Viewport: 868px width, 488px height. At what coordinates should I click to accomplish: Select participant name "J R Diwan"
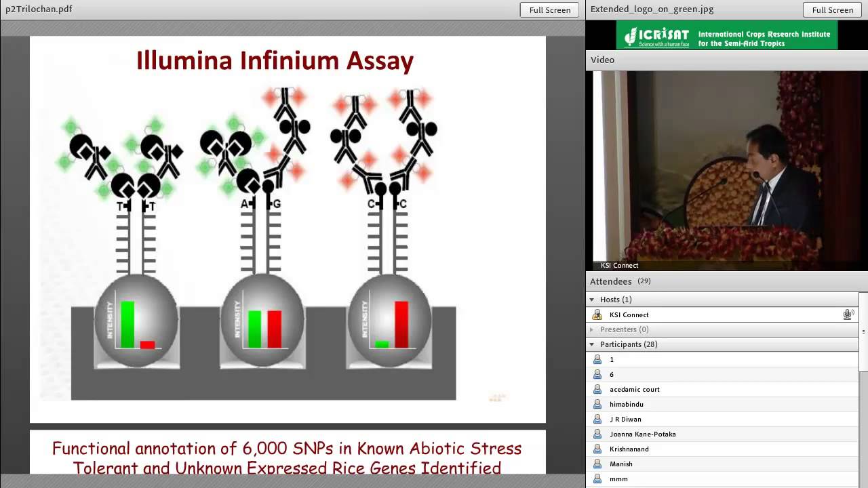coord(625,419)
